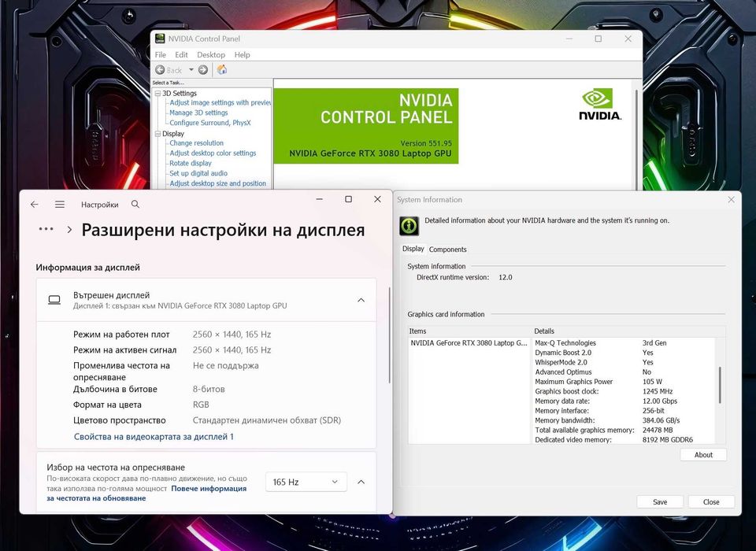Click the graphics card Details list scrollbar
The image size is (756, 551).
[x=721, y=385]
